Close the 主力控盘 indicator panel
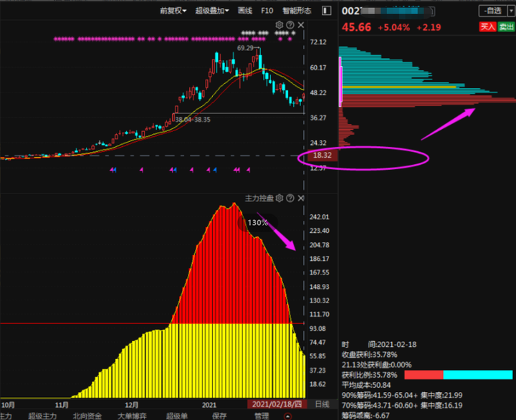 pos(301,198)
